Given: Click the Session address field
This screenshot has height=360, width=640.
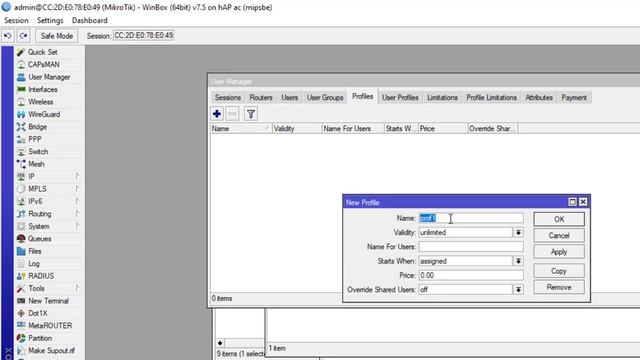Looking at the screenshot, I should pos(143,36).
